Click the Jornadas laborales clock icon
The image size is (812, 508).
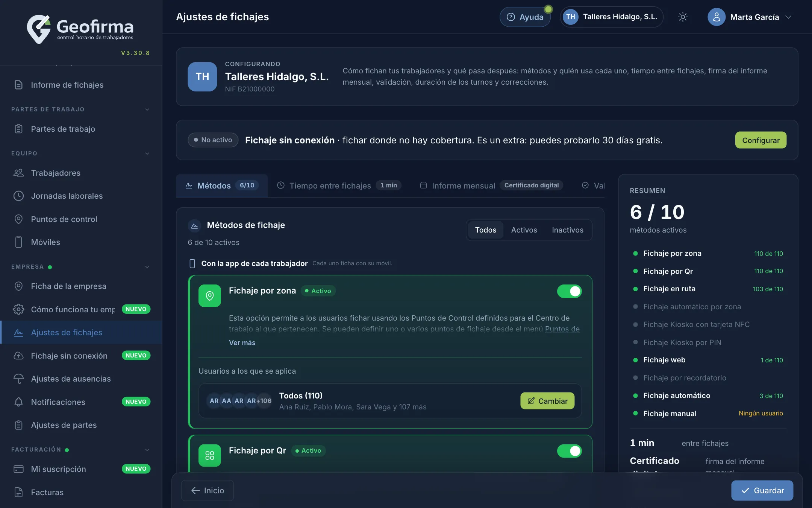[18, 196]
